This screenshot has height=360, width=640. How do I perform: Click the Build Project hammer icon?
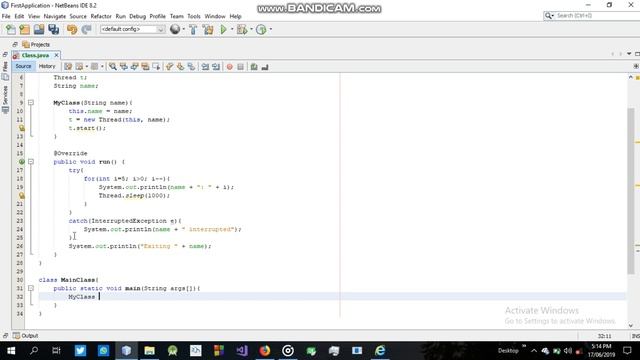[193, 29]
